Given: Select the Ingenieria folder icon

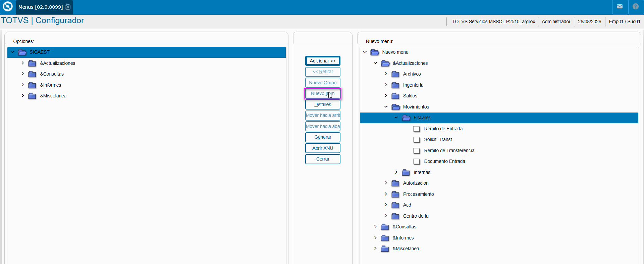Looking at the screenshot, I should tap(395, 85).
